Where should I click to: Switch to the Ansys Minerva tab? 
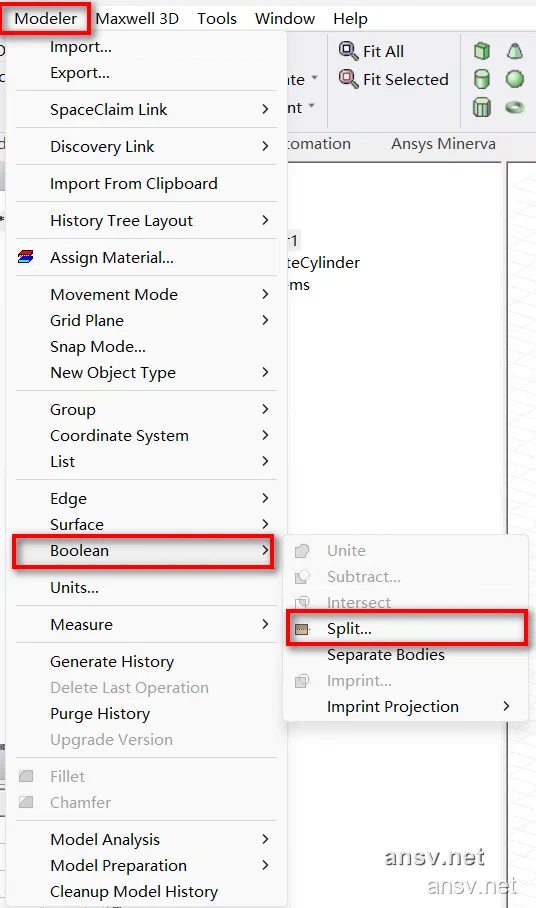443,144
